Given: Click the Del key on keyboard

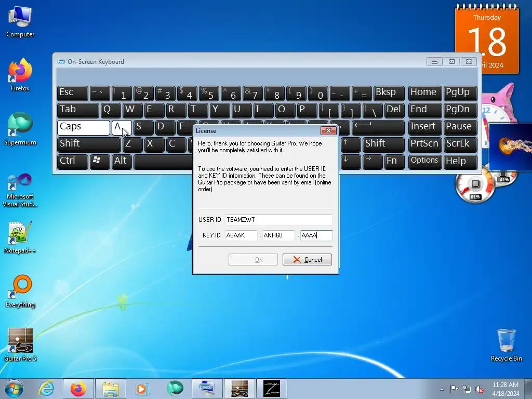Looking at the screenshot, I should 394,110.
